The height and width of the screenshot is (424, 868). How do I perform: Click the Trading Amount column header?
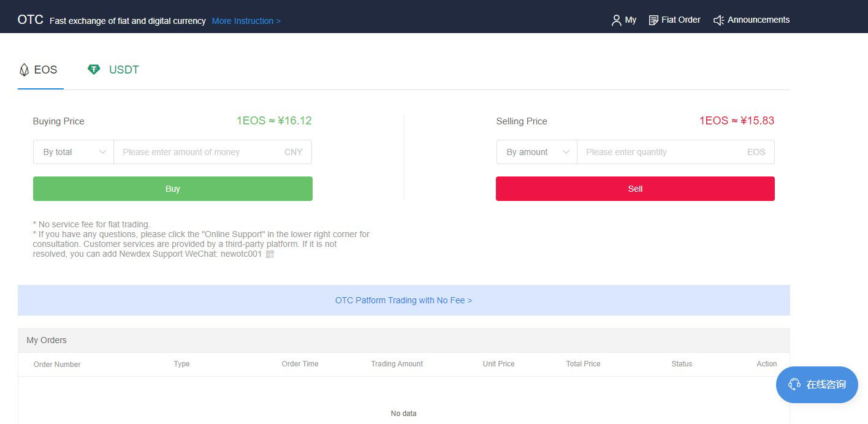(397, 364)
